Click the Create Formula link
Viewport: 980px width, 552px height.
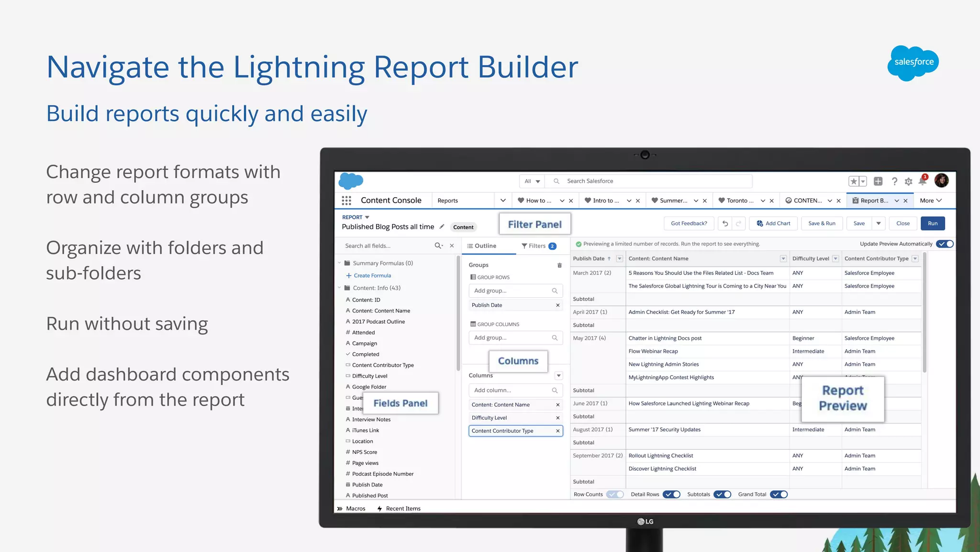(x=368, y=276)
